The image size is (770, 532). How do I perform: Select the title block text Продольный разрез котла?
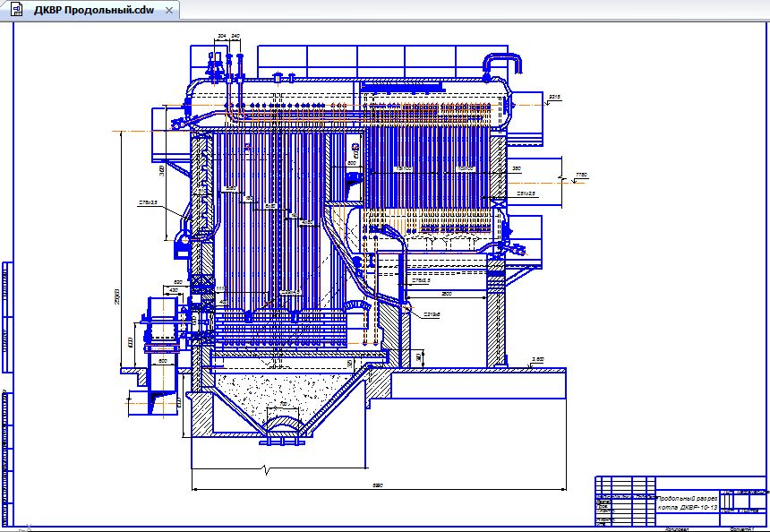[687, 502]
